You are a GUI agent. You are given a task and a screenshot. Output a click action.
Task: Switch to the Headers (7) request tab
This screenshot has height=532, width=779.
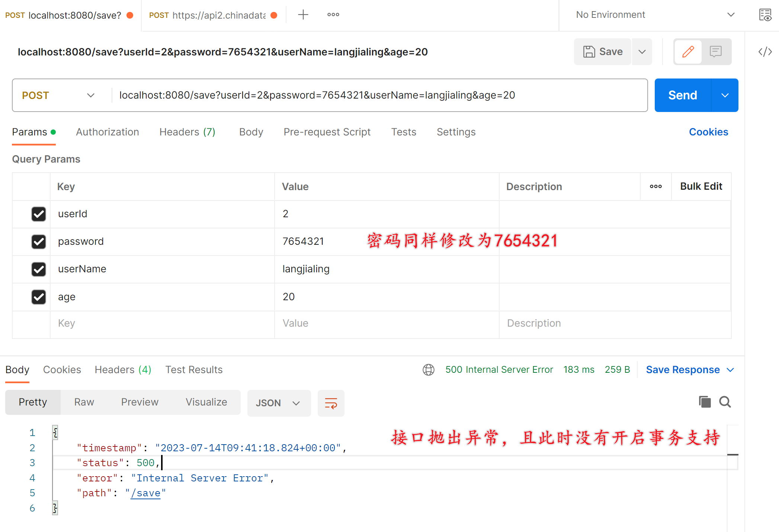click(187, 132)
